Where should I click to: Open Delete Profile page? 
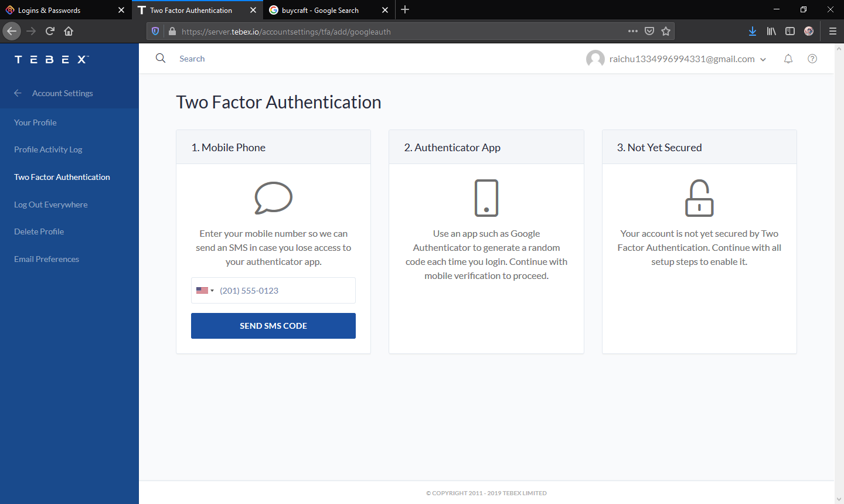pyautogui.click(x=39, y=231)
